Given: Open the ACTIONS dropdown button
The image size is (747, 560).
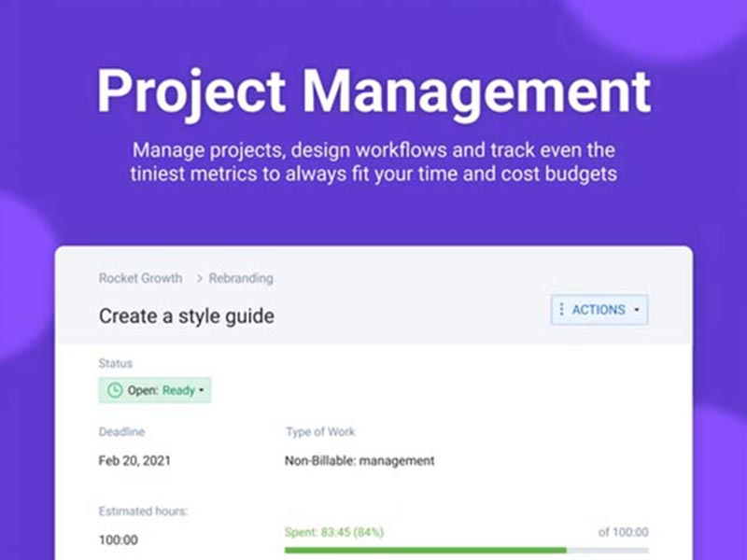Looking at the screenshot, I should click(x=599, y=310).
